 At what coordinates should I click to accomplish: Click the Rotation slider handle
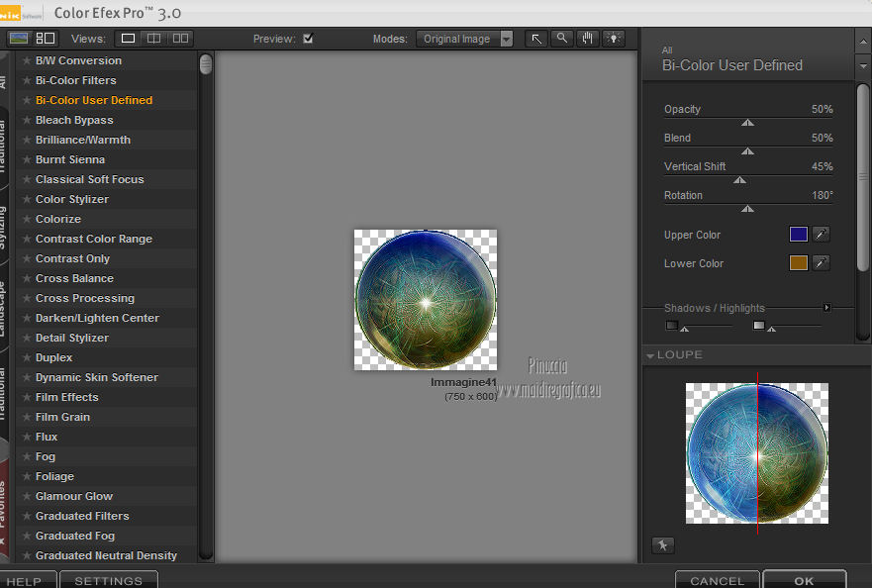point(747,209)
